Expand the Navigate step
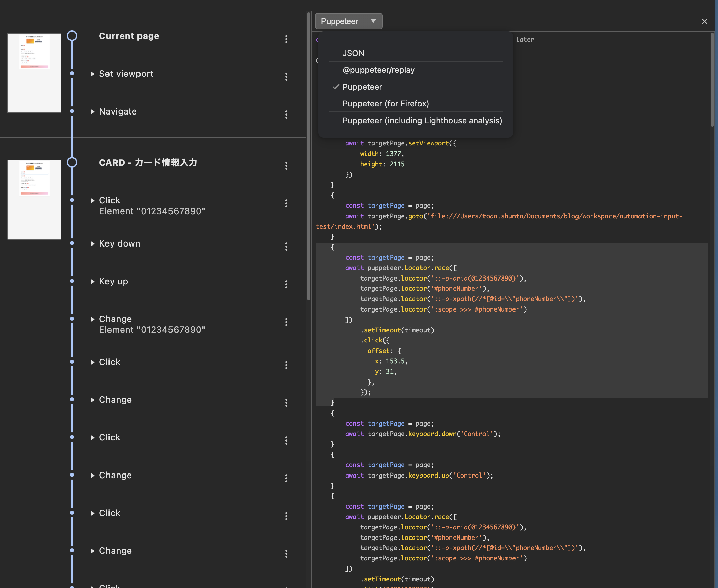Image resolution: width=718 pixels, height=588 pixels. (93, 112)
